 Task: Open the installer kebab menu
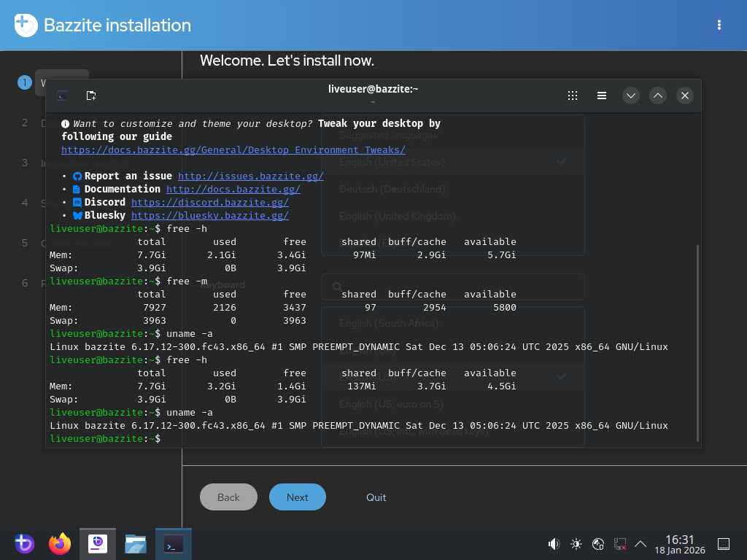click(719, 26)
